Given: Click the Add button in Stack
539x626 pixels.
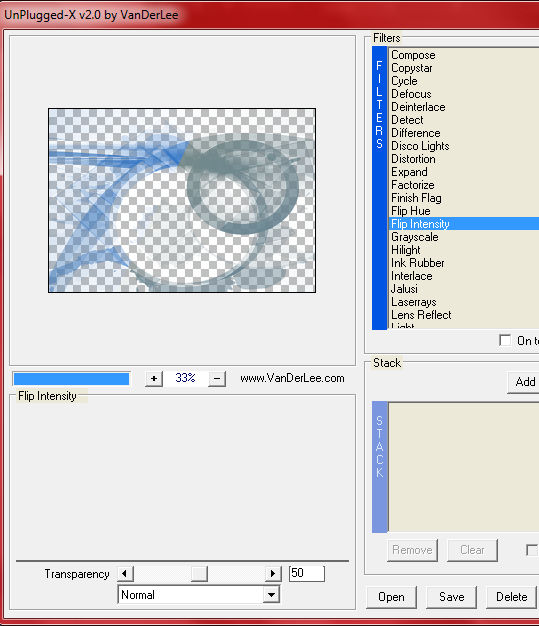Looking at the screenshot, I should 523,382.
